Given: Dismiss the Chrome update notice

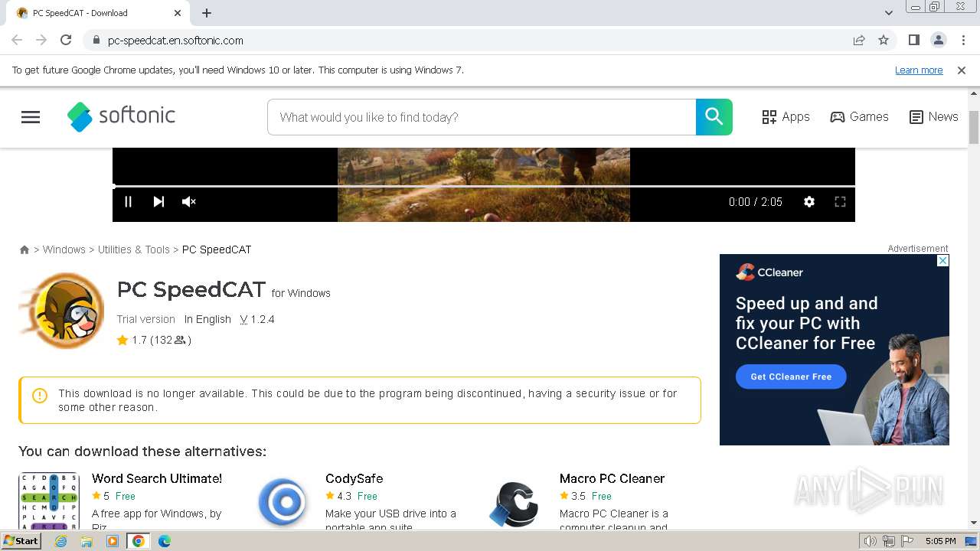Looking at the screenshot, I should (x=962, y=70).
